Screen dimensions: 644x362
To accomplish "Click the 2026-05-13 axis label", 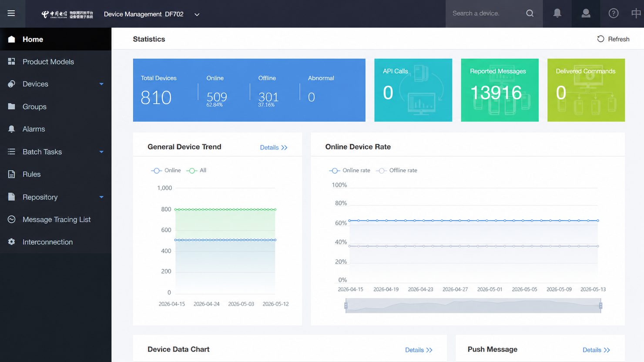I will [x=593, y=289].
